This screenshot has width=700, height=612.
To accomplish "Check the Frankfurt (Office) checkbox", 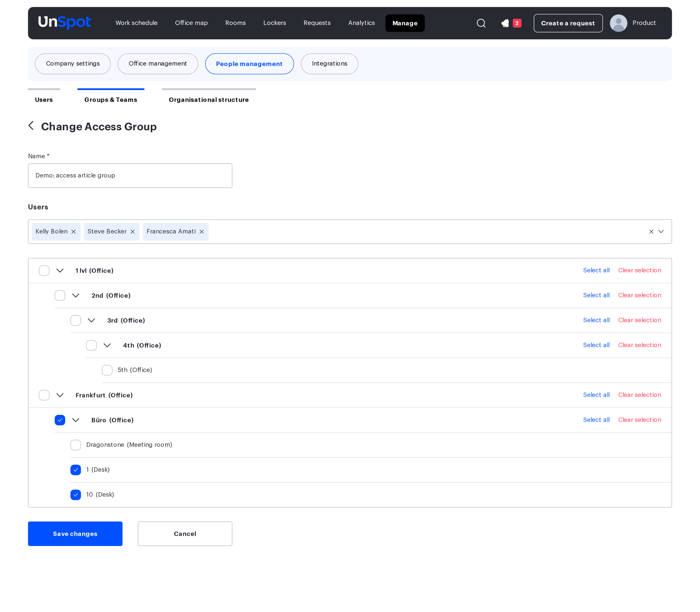I will pyautogui.click(x=44, y=395).
